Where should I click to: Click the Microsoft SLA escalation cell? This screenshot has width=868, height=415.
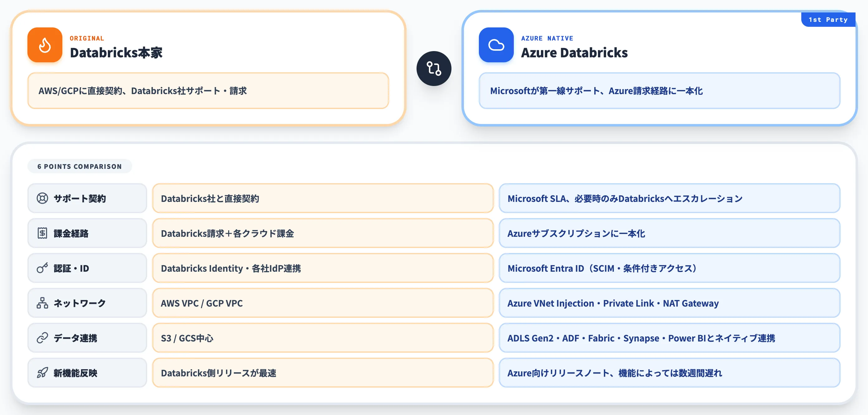point(669,198)
